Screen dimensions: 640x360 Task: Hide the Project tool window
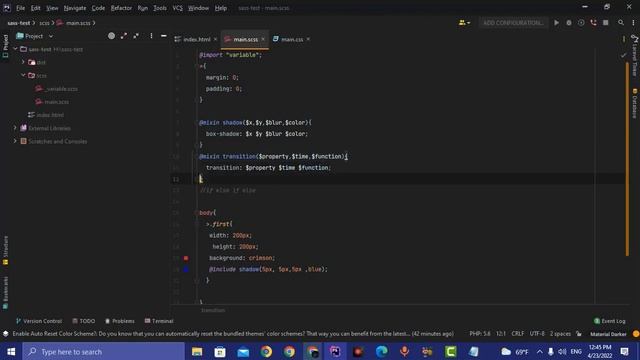tap(164, 36)
